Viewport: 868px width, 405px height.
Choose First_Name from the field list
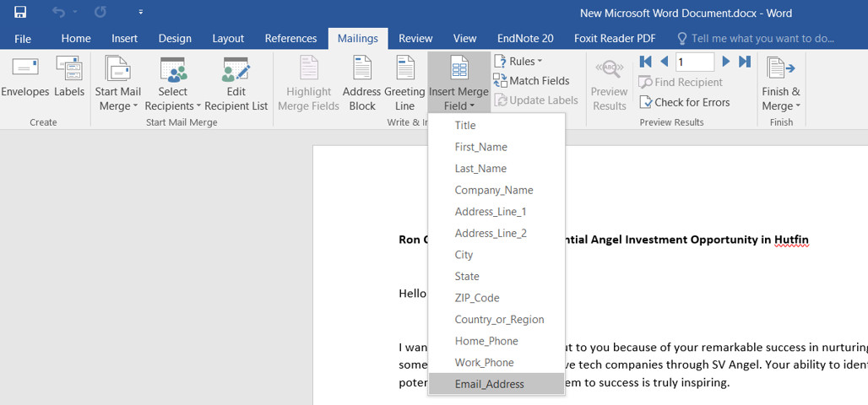[x=481, y=147]
